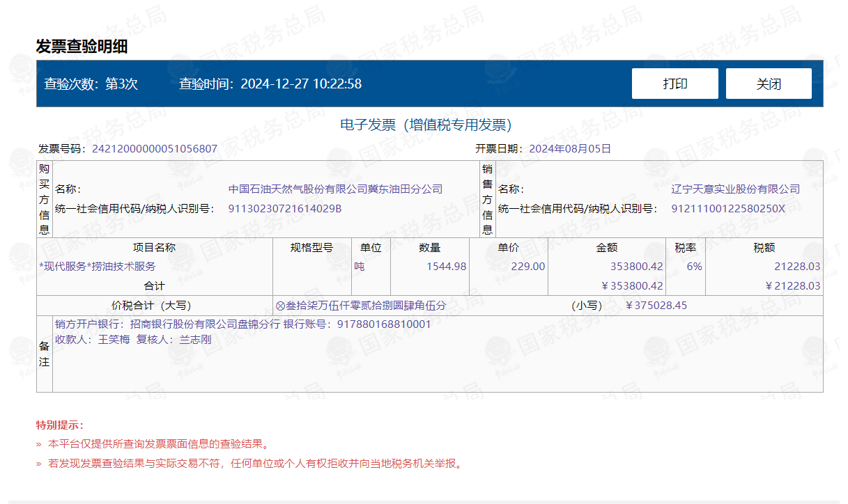Click the 合计 total row label
This screenshot has width=848, height=504.
[x=154, y=285]
